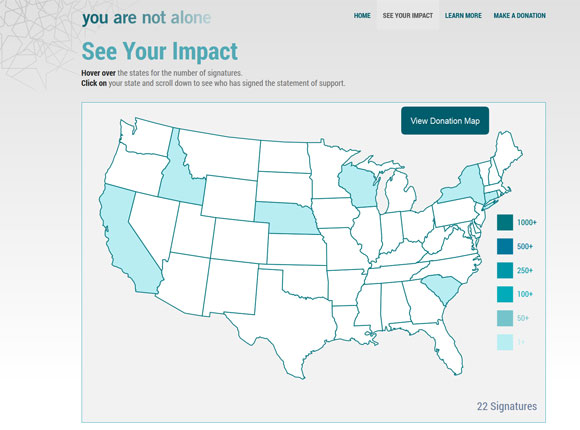This screenshot has height=430, width=580.
Task: Click the 500+ legend color swatch
Action: click(505, 246)
